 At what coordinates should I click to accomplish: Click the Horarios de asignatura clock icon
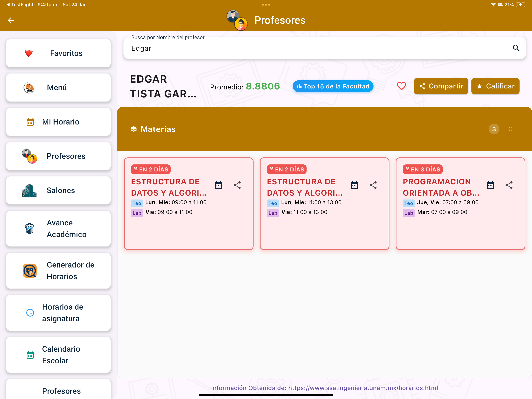[x=30, y=313]
